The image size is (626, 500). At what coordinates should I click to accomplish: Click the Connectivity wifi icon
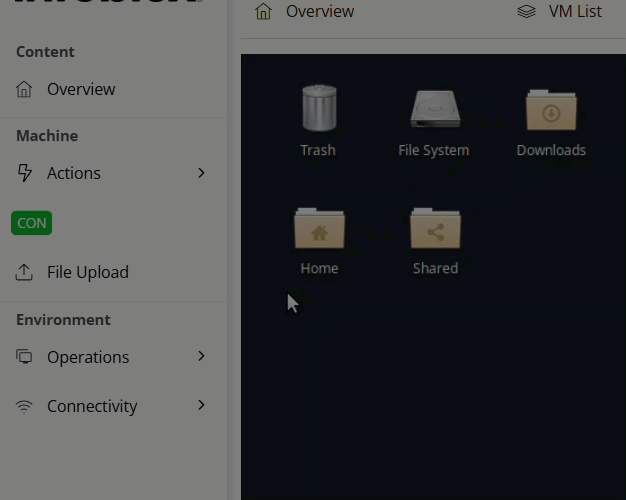click(24, 407)
